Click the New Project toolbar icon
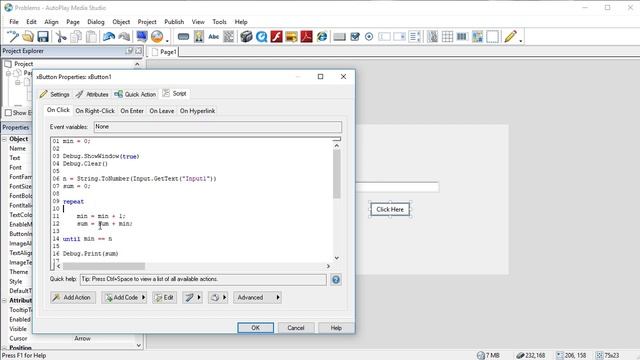This screenshot has height=360, width=640. pos(12,37)
